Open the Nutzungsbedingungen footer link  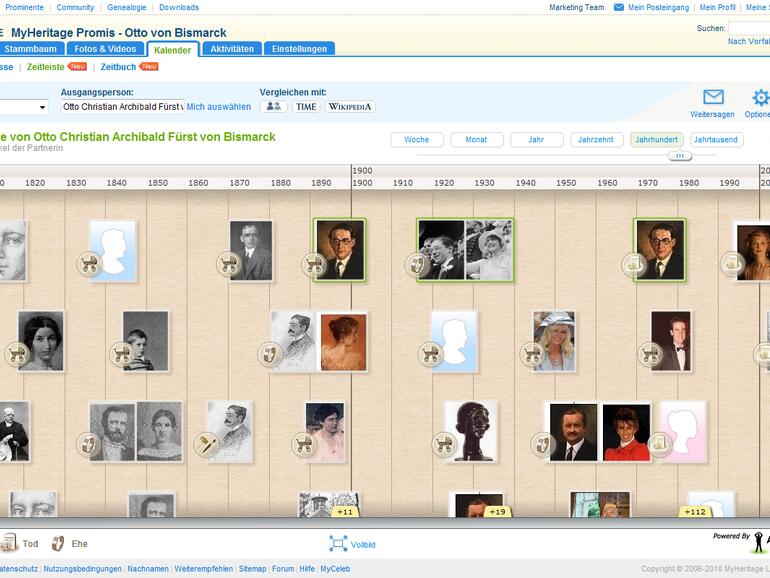click(82, 569)
